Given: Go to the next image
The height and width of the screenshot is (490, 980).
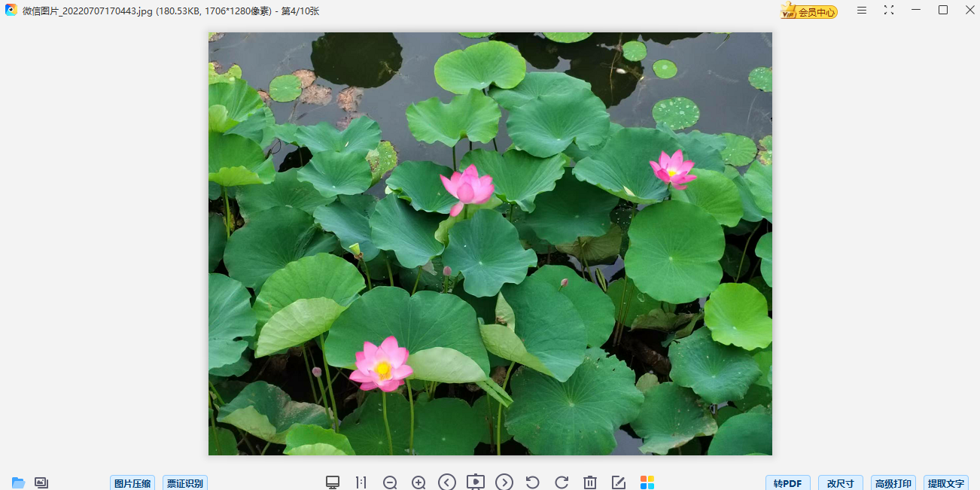Looking at the screenshot, I should (x=504, y=482).
